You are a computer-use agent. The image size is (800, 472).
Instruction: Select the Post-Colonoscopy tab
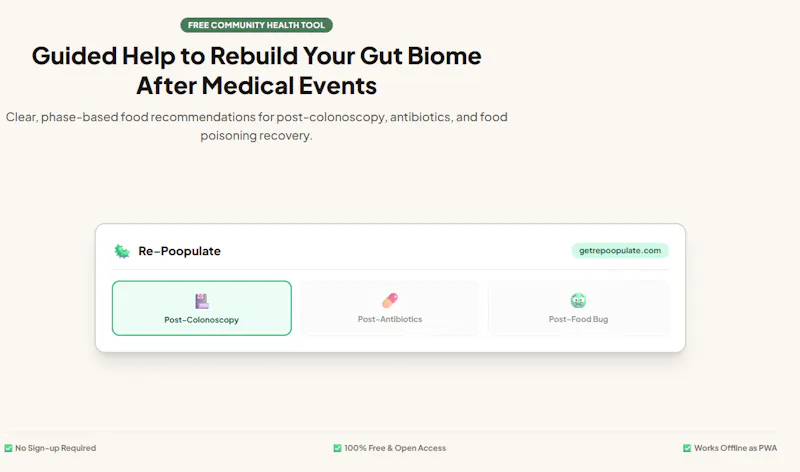[202, 308]
